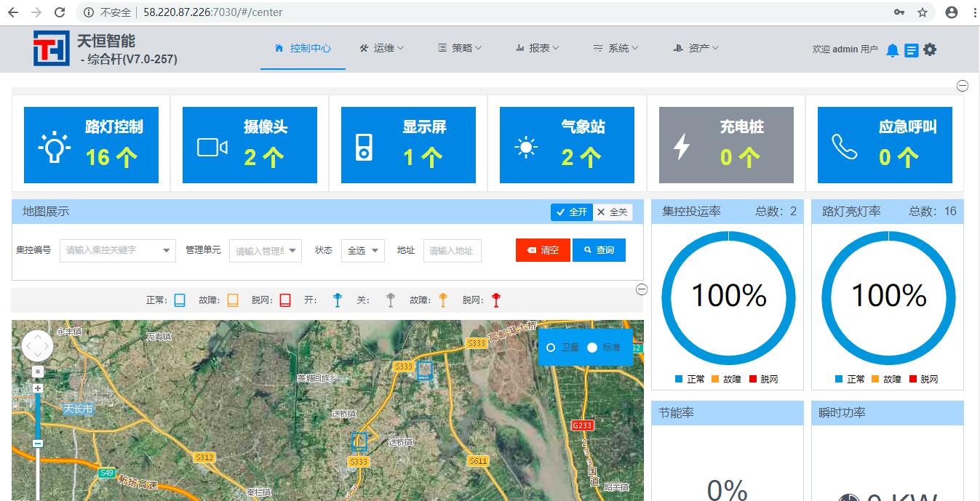This screenshot has width=980, height=501.
Task: Toggle 故障 legend in 路灯亮灯率 chart
Action: (x=886, y=380)
